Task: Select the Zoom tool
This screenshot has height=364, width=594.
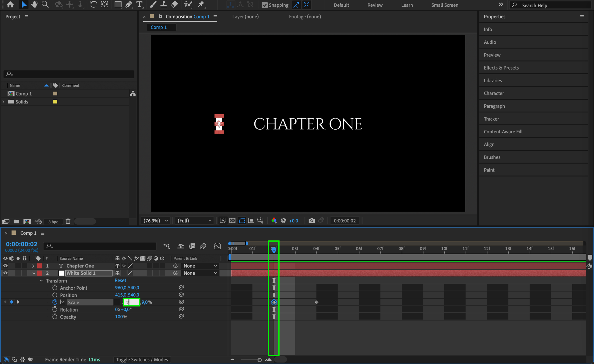Action: (x=45, y=4)
